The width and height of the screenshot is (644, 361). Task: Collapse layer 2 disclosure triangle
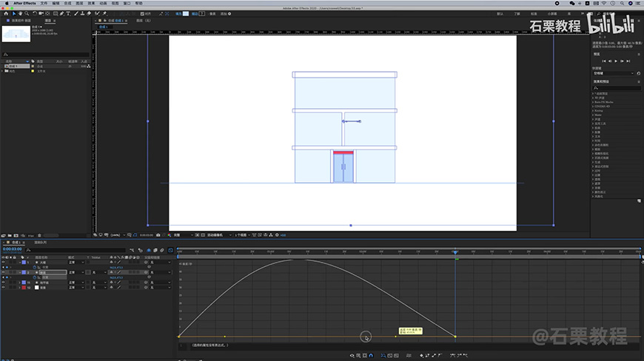[x=20, y=272]
